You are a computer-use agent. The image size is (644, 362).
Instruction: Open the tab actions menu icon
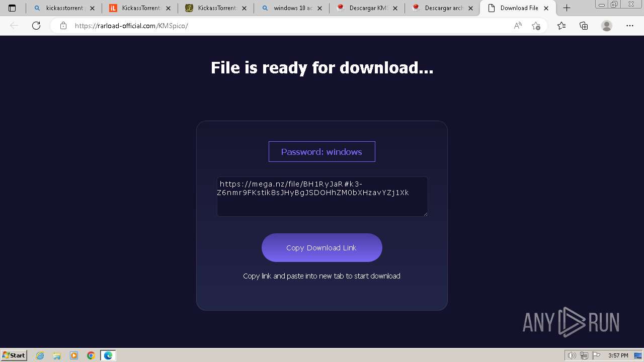[x=12, y=8]
